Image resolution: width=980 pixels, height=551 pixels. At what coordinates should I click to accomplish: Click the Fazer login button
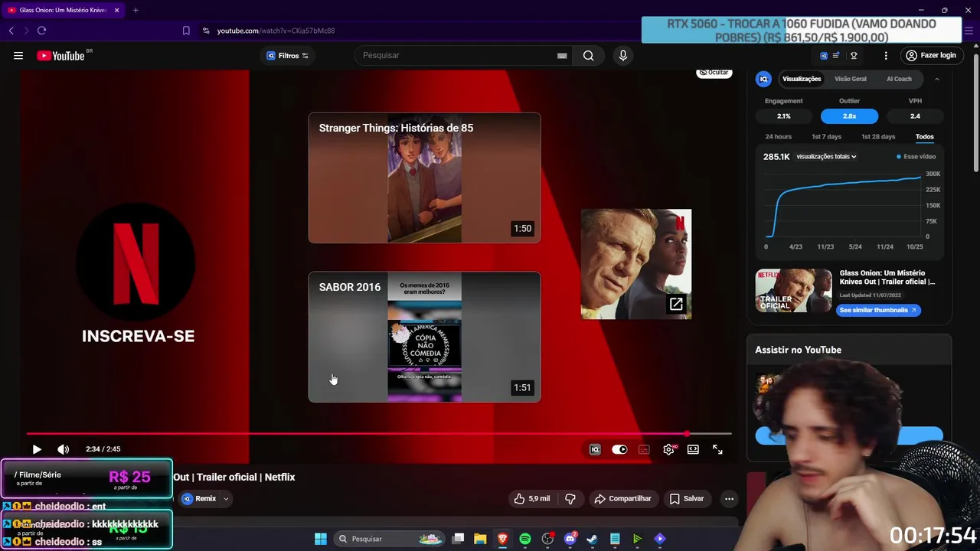pos(931,55)
